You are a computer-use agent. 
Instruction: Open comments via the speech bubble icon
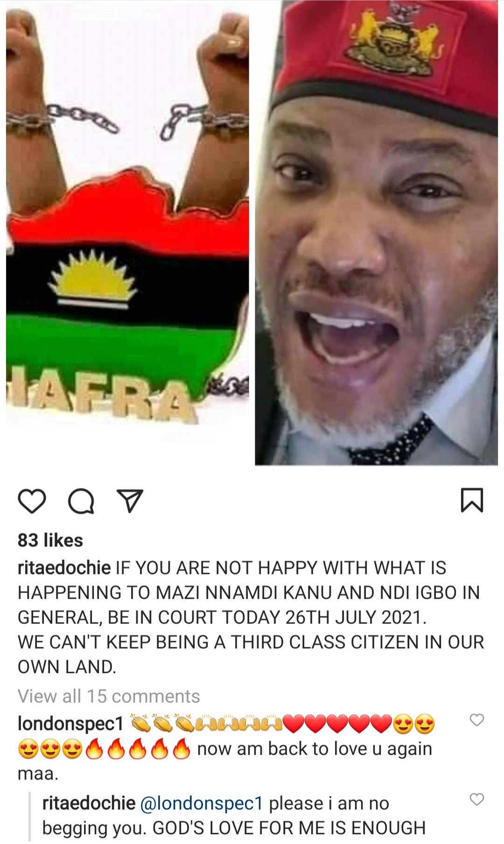point(81,502)
